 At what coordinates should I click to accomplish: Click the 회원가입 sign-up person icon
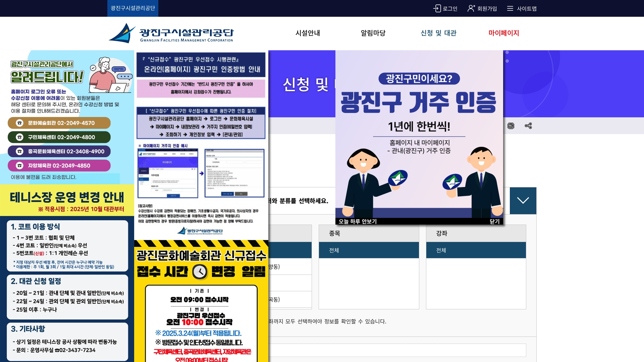click(471, 8)
